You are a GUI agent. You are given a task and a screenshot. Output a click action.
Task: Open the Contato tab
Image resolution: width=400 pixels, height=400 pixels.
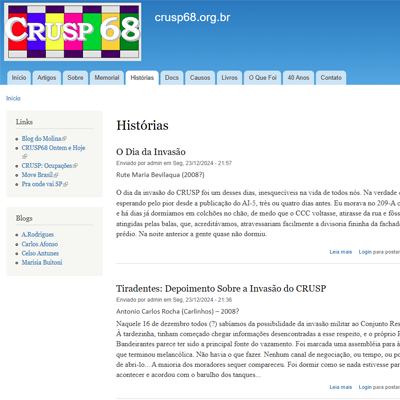point(331,78)
